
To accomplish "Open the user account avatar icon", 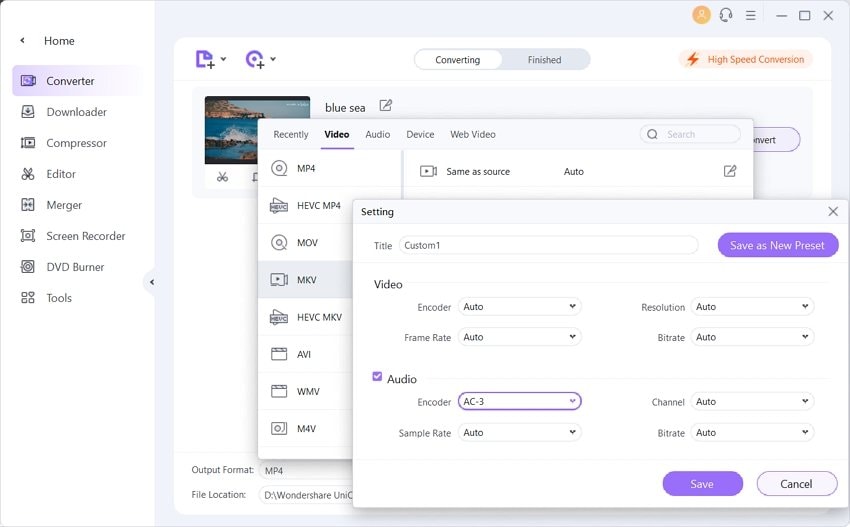I will coord(701,15).
